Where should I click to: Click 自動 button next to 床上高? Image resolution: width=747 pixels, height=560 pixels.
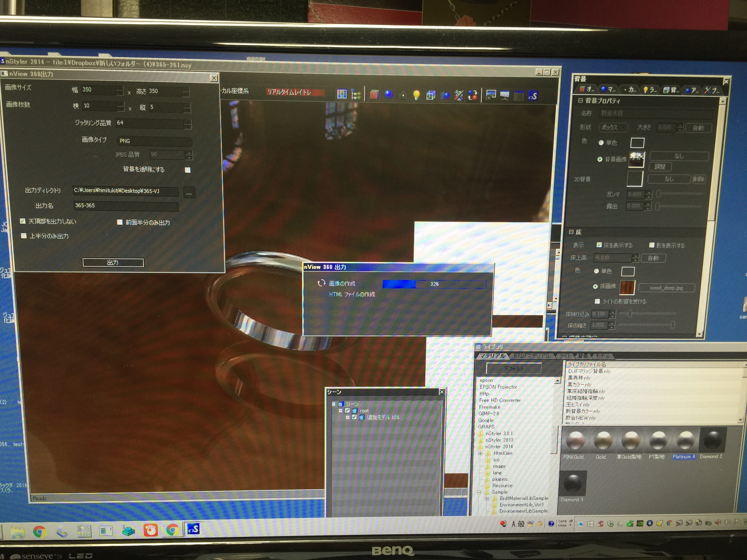(653, 258)
